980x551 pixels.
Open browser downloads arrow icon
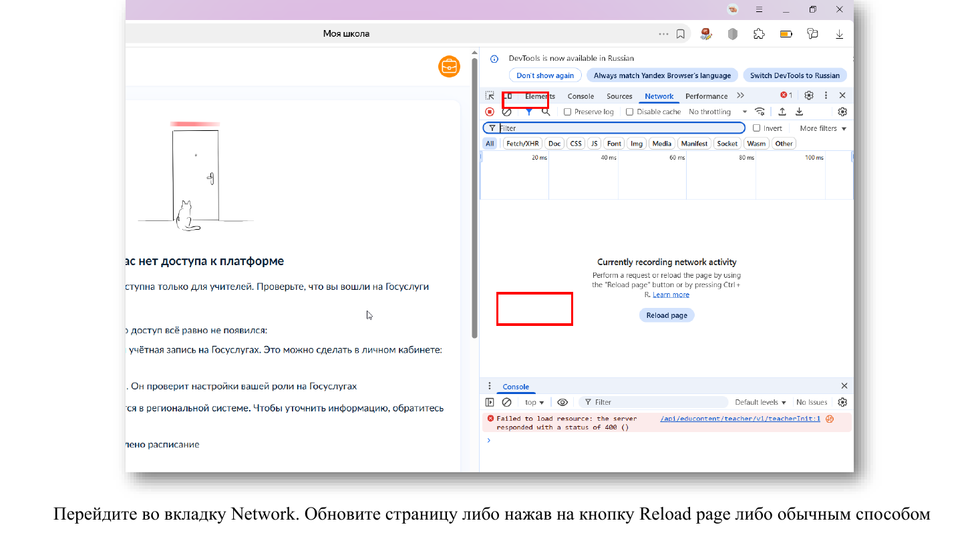tap(839, 33)
